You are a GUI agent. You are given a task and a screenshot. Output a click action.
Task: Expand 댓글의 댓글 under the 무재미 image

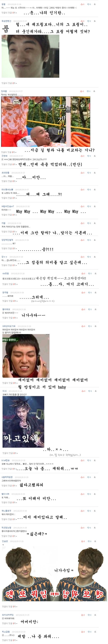click(x=9, y=152)
